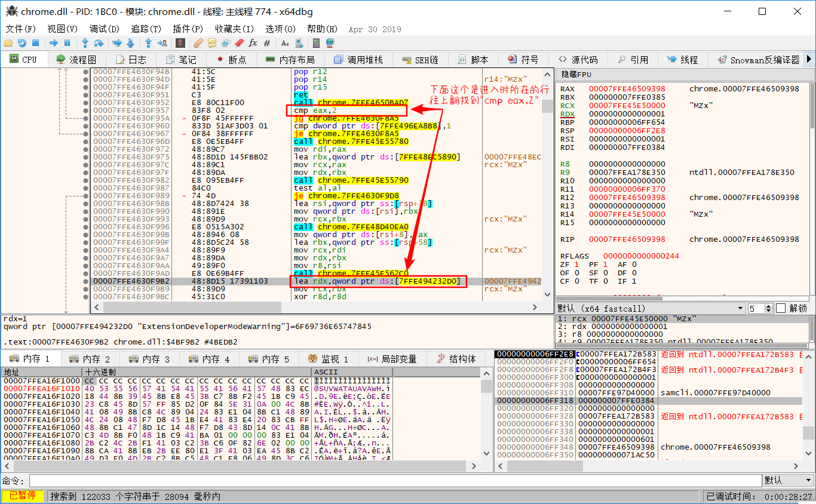Switch to the 流程图 tab

click(76, 60)
